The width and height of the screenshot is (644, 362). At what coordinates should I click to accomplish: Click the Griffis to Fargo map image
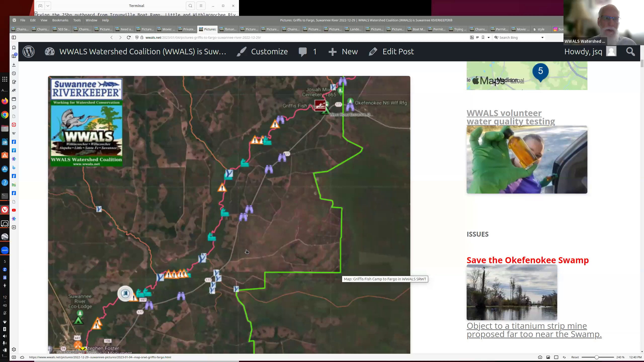pos(229,215)
